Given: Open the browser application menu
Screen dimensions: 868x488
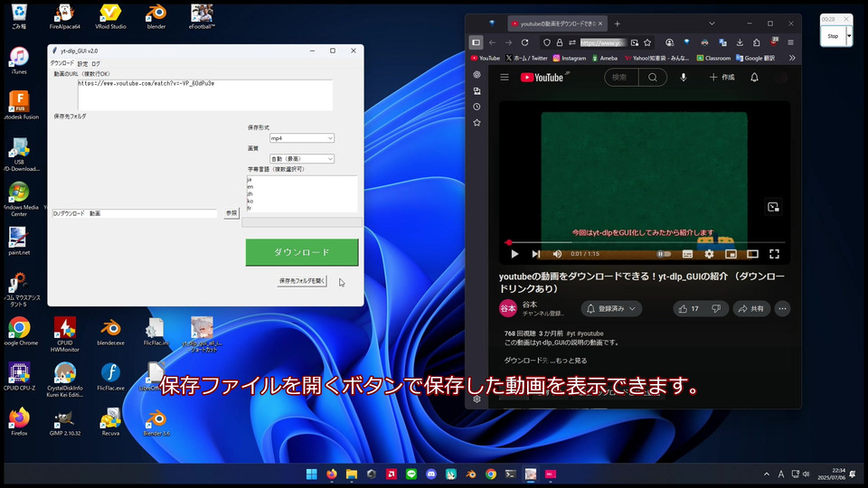Looking at the screenshot, I should (790, 42).
